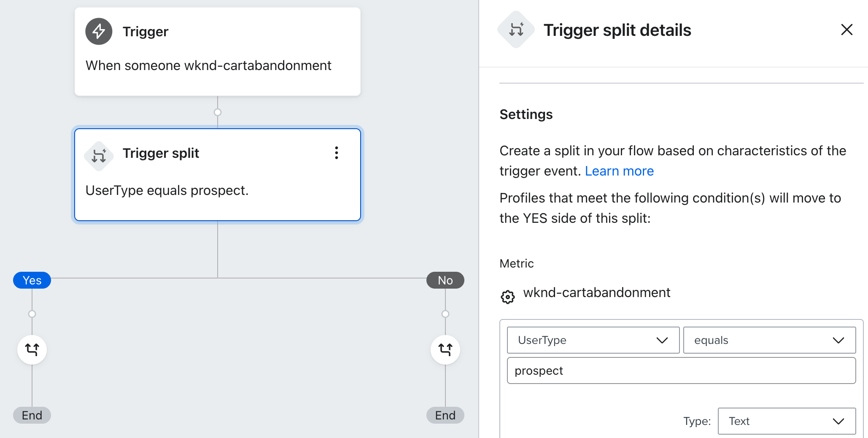The height and width of the screenshot is (438, 868).
Task: Click the connector point below Trigger card
Action: pyautogui.click(x=218, y=112)
